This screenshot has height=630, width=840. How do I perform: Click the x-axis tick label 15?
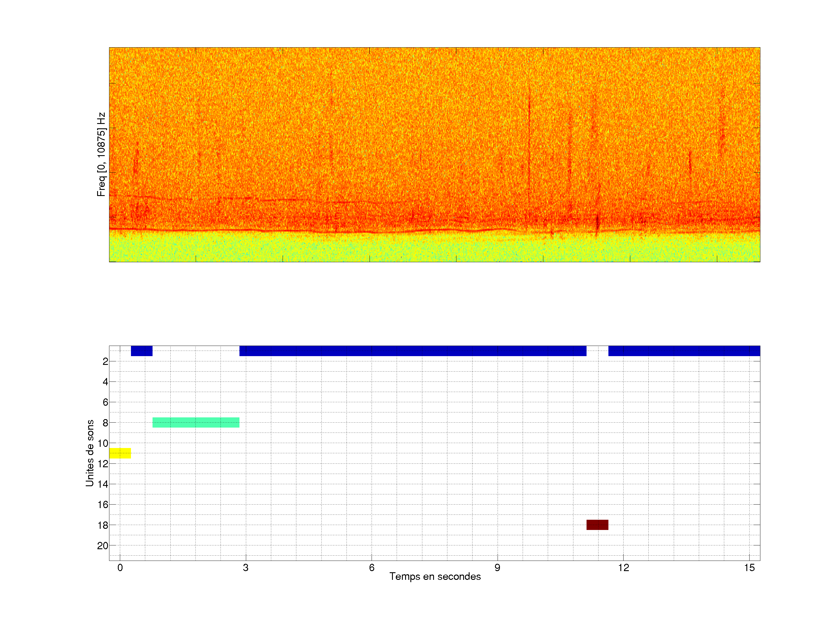click(749, 568)
